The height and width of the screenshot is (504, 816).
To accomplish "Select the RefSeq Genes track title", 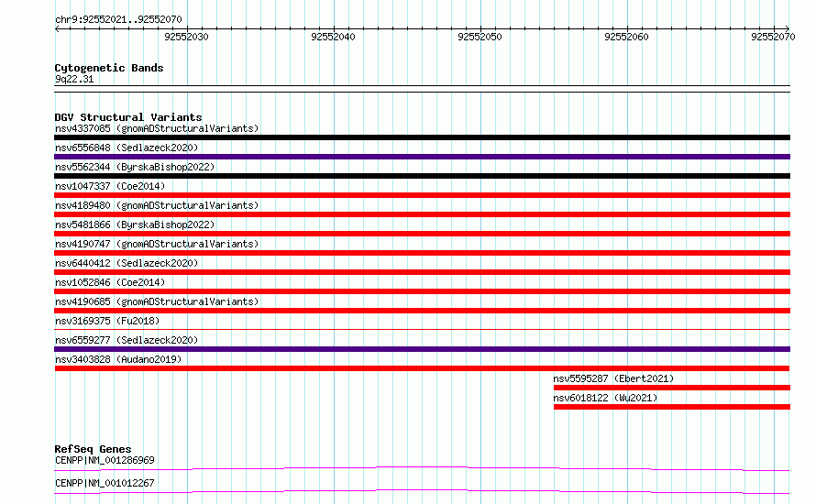I will (x=94, y=449).
